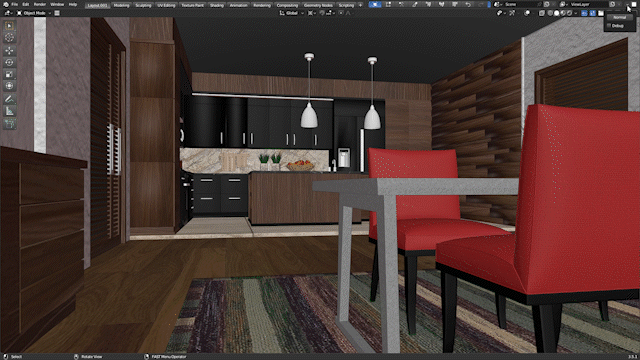640x360 pixels.
Task: Switch to the Scripting workspace tab
Action: click(346, 5)
